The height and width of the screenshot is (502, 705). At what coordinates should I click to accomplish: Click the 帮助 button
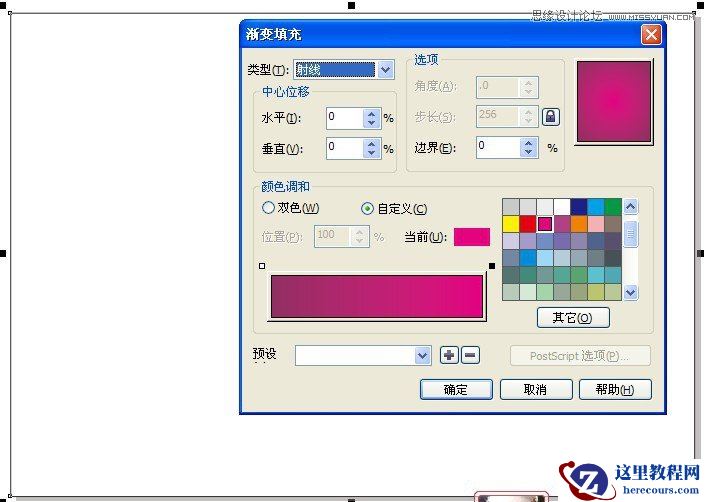point(615,389)
